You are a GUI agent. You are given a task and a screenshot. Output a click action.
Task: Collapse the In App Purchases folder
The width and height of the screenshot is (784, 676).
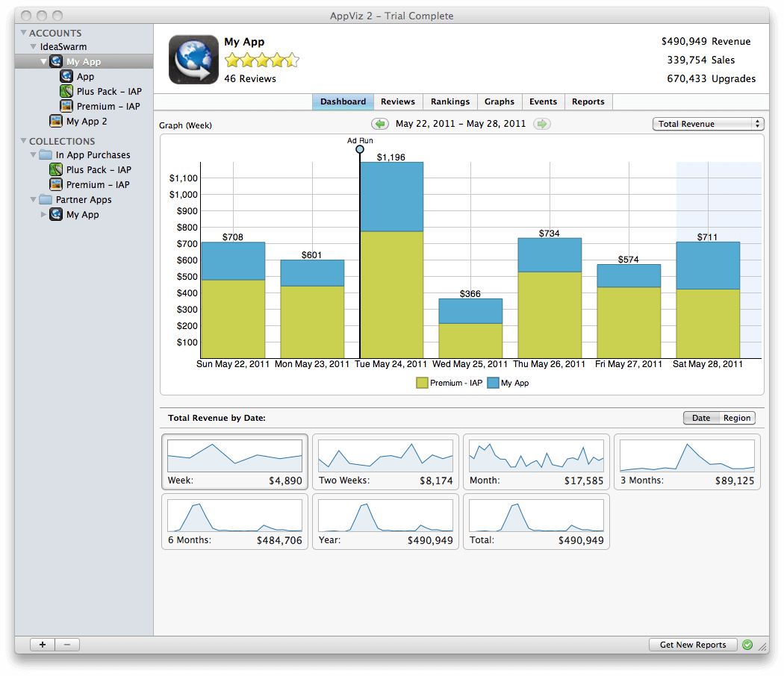click(x=34, y=155)
